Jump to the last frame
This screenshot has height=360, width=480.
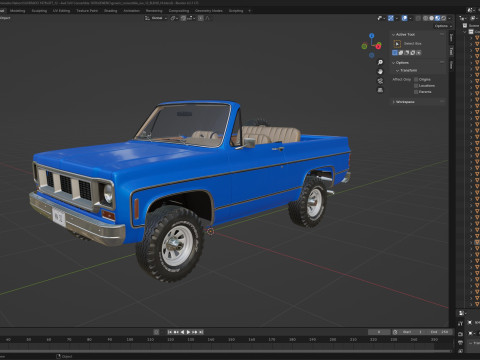pyautogui.click(x=201, y=332)
